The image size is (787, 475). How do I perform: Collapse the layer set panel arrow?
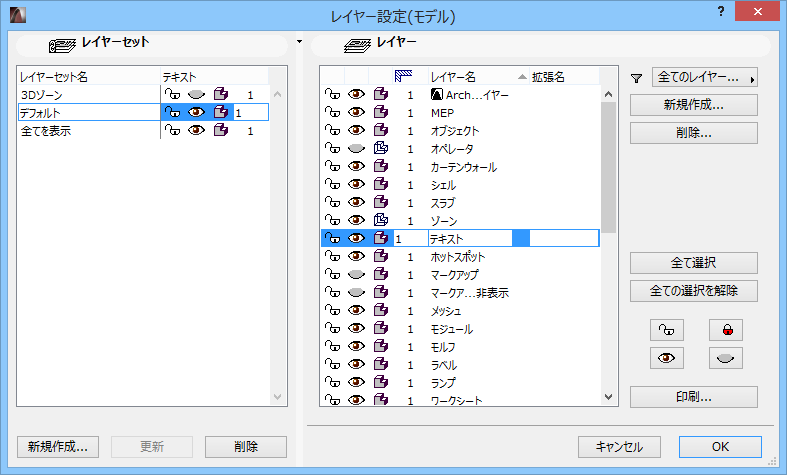pyautogui.click(x=300, y=41)
